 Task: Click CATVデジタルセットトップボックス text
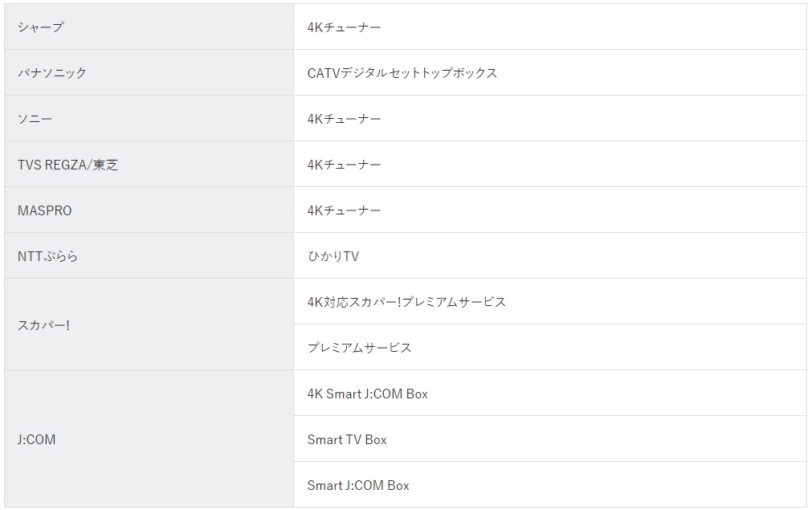402,73
